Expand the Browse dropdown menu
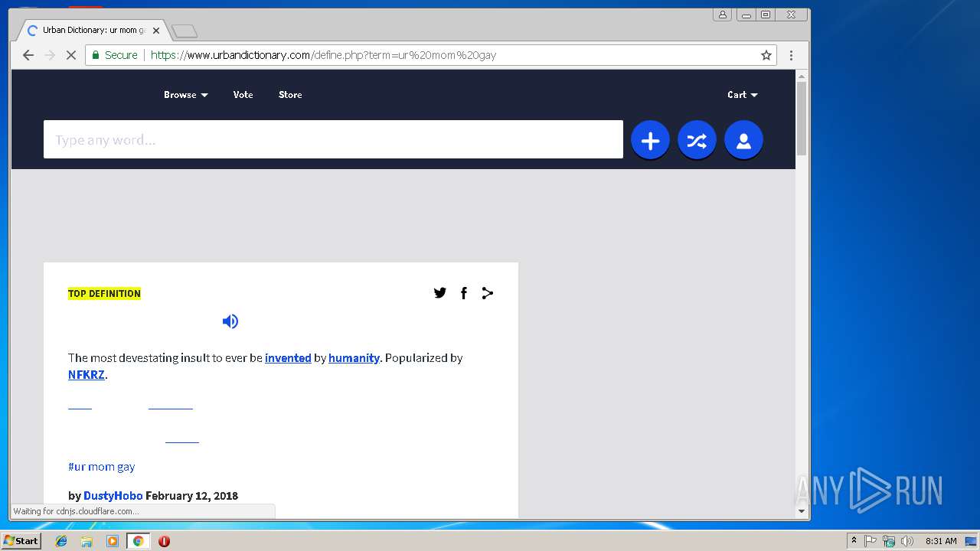The width and height of the screenshot is (980, 551). [185, 95]
